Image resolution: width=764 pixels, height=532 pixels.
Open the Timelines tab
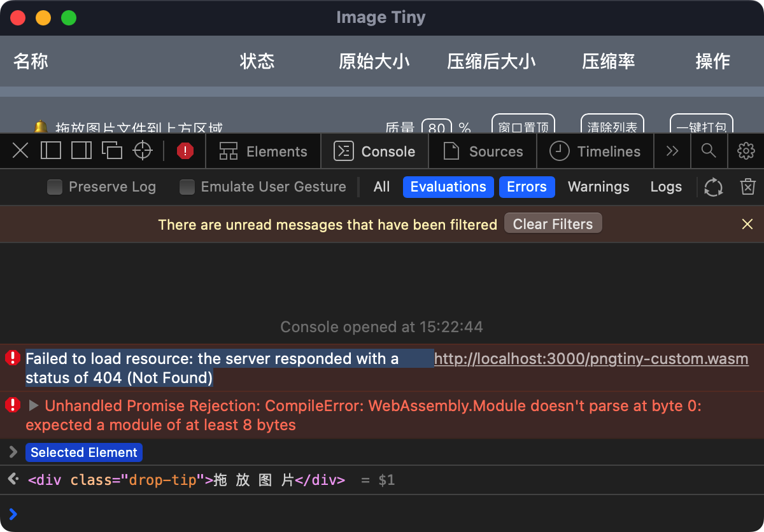[x=595, y=151]
